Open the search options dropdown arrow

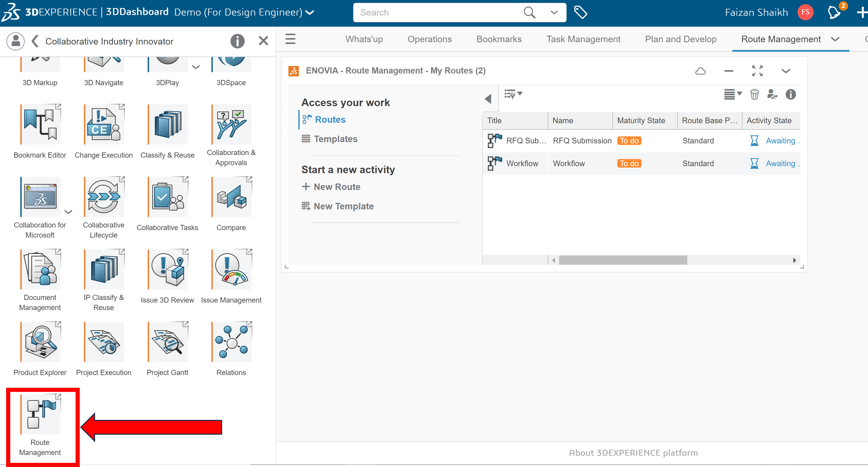coord(554,12)
